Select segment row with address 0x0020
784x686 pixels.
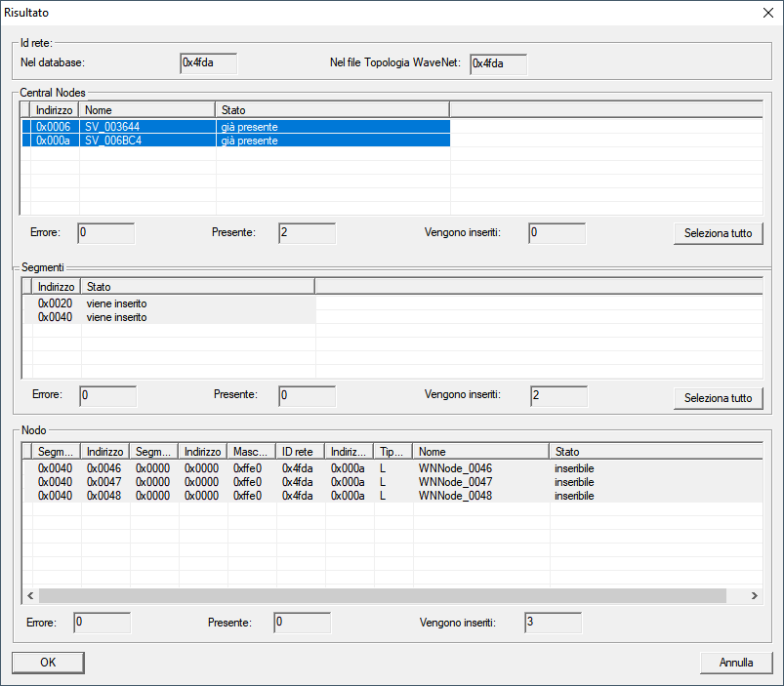pos(57,303)
